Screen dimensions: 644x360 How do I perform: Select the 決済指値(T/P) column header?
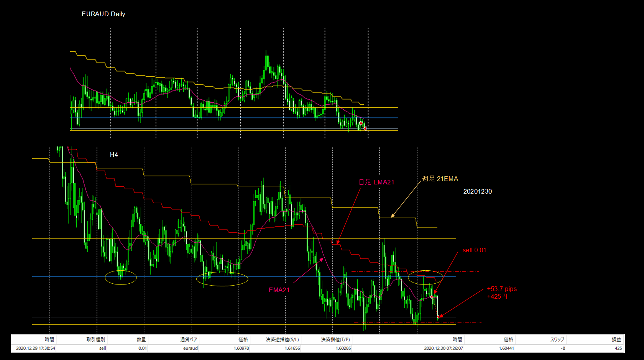click(x=335, y=339)
